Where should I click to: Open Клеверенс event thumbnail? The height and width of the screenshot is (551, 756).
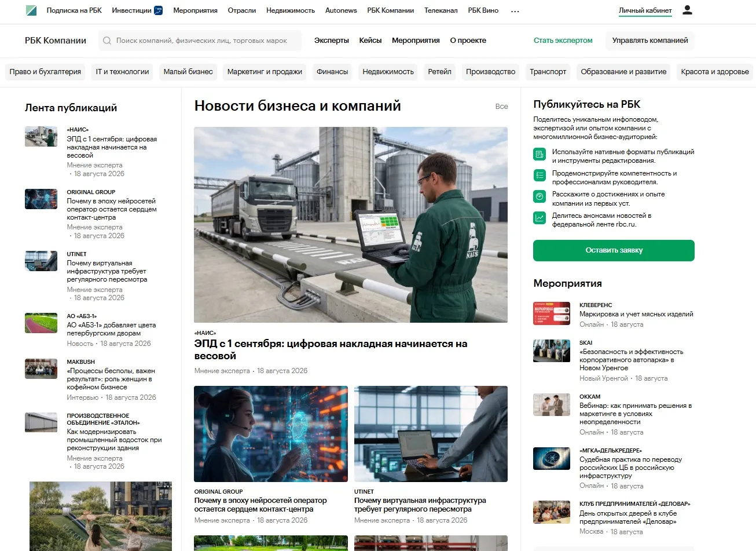[552, 313]
